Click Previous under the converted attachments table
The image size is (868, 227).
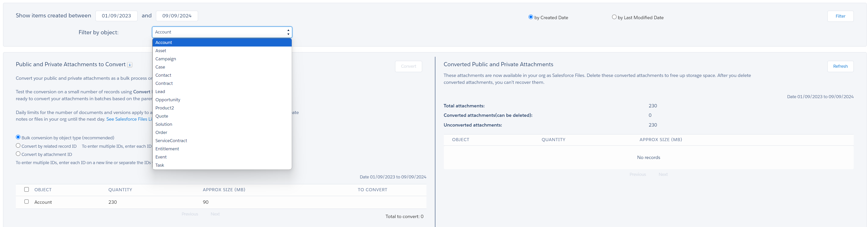pos(638,174)
